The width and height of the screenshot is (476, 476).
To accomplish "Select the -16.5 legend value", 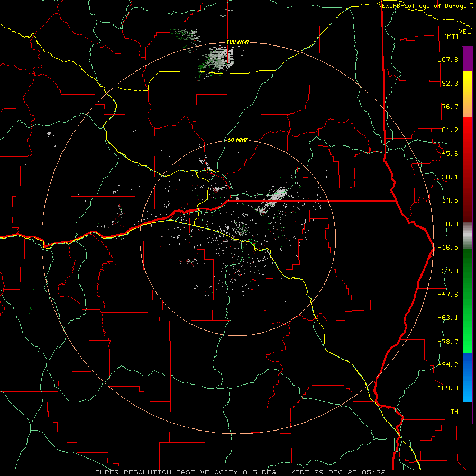I will pos(448,248).
